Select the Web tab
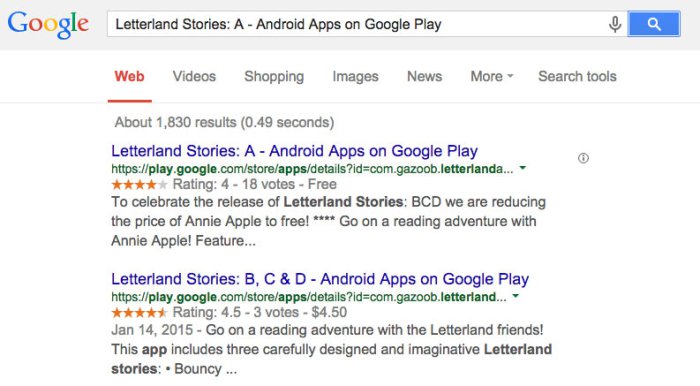This screenshot has width=700, height=386. tap(129, 76)
